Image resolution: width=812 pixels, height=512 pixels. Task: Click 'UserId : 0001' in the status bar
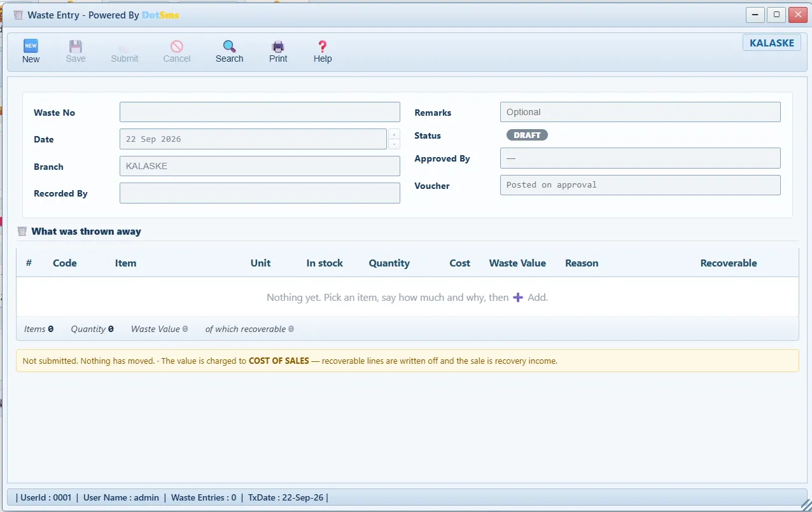[x=45, y=497]
